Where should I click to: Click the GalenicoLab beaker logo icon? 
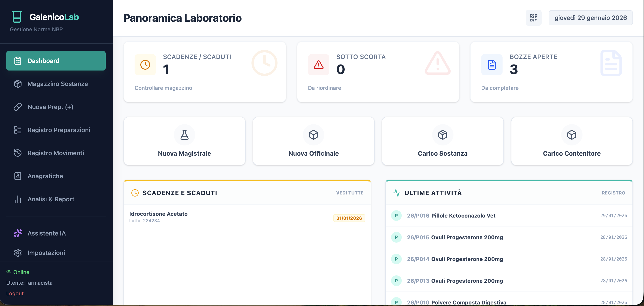(x=17, y=17)
